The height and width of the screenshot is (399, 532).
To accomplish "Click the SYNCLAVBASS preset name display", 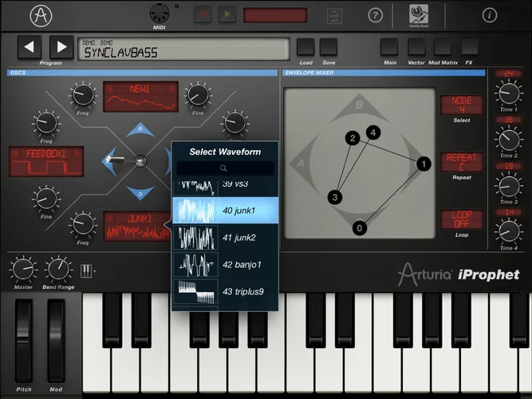I will pos(183,49).
